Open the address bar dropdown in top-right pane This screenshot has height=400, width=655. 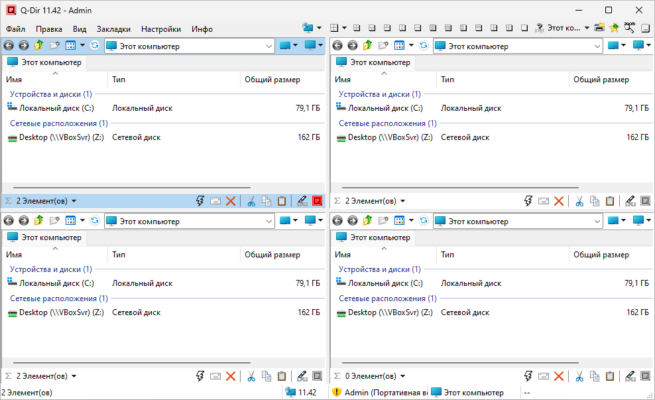tap(597, 46)
